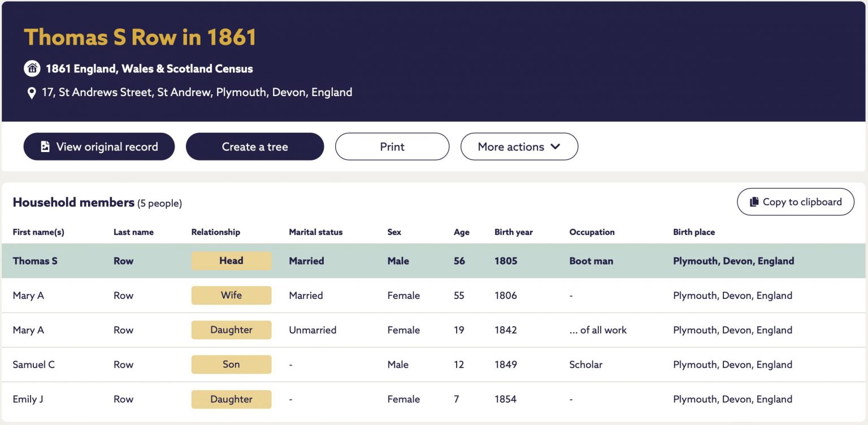Click the Print button

392,146
